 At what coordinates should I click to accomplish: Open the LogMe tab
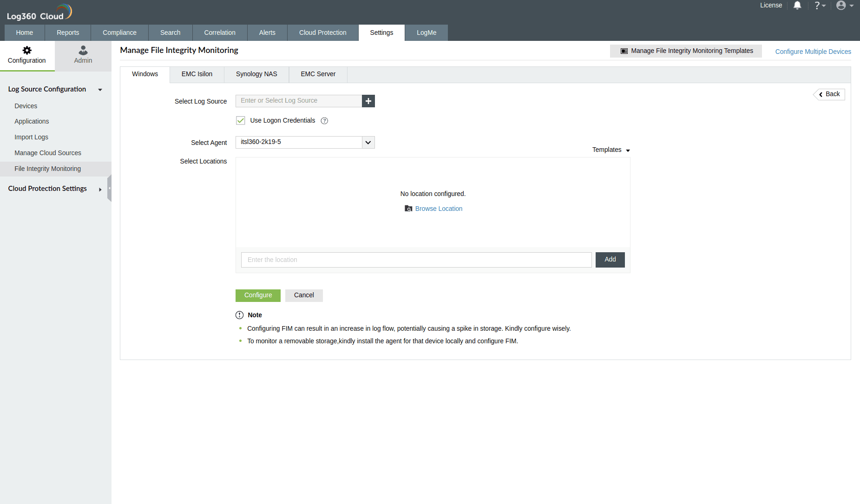(427, 33)
